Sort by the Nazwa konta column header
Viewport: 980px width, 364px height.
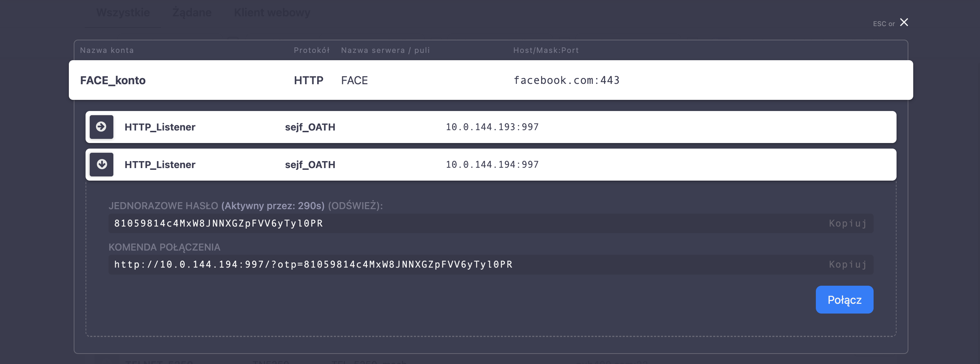[x=107, y=50]
